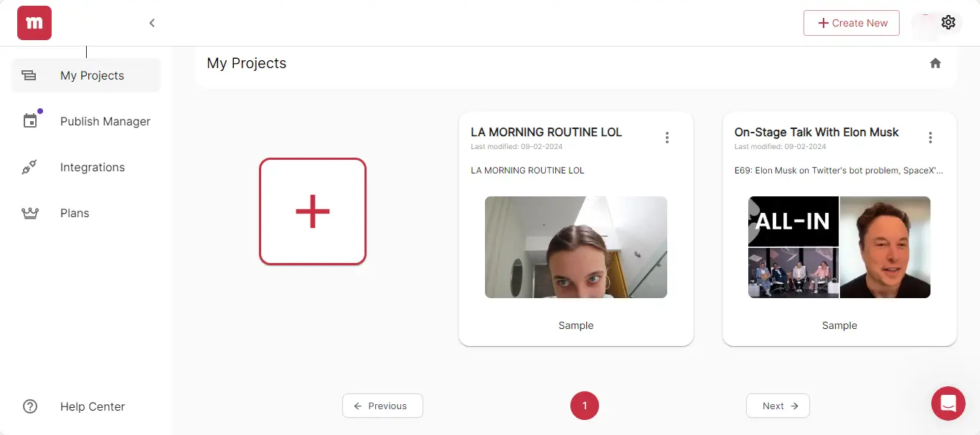This screenshot has height=435, width=980.
Task: Go to Integrations in the sidebar
Action: pos(86,167)
